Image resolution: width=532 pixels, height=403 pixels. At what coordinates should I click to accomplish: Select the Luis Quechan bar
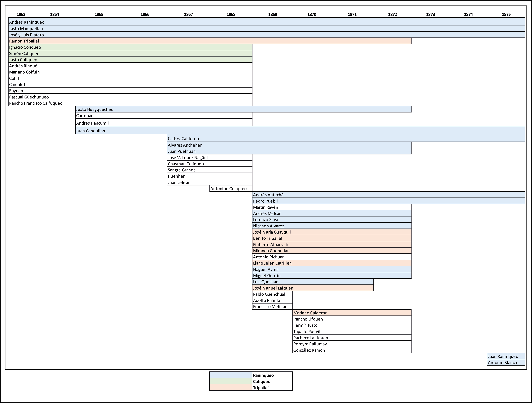pos(313,282)
